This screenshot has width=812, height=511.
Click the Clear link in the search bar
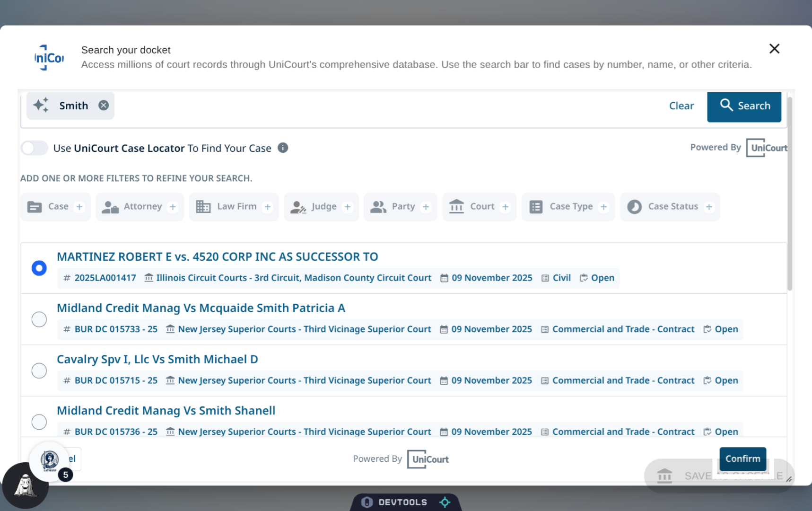pyautogui.click(x=681, y=106)
